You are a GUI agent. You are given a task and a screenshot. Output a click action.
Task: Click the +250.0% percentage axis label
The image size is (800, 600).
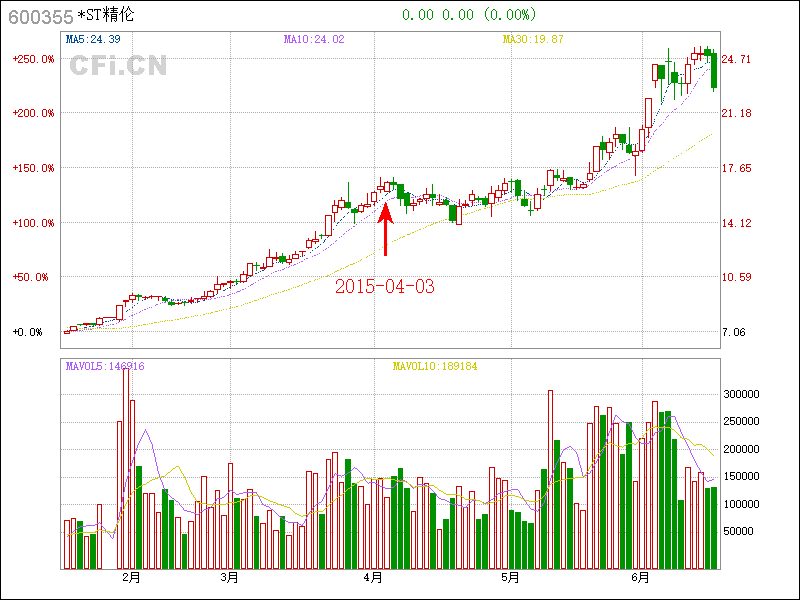tap(34, 59)
